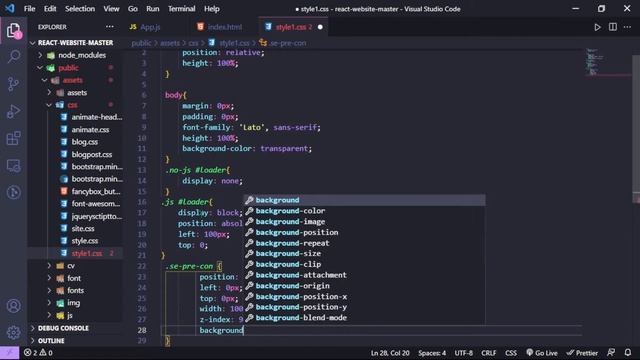Open Remote Explorer view
Screen dimensions: 640x360
click(x=13, y=165)
